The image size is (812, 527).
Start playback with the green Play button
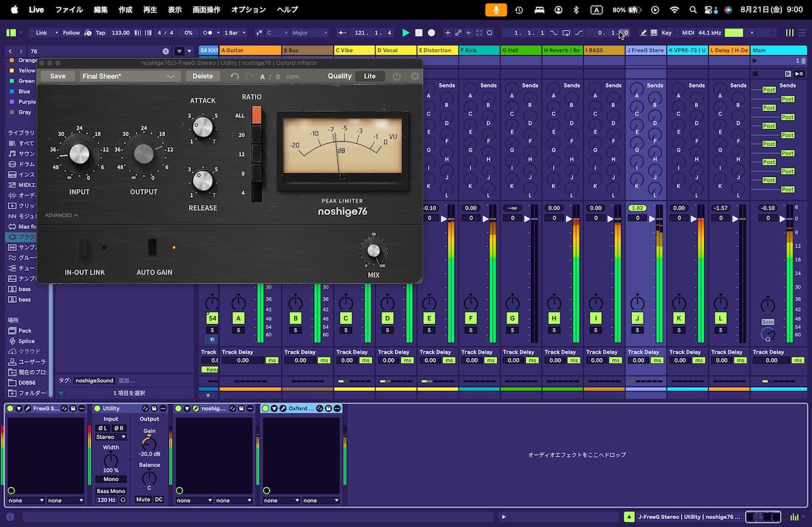point(406,33)
